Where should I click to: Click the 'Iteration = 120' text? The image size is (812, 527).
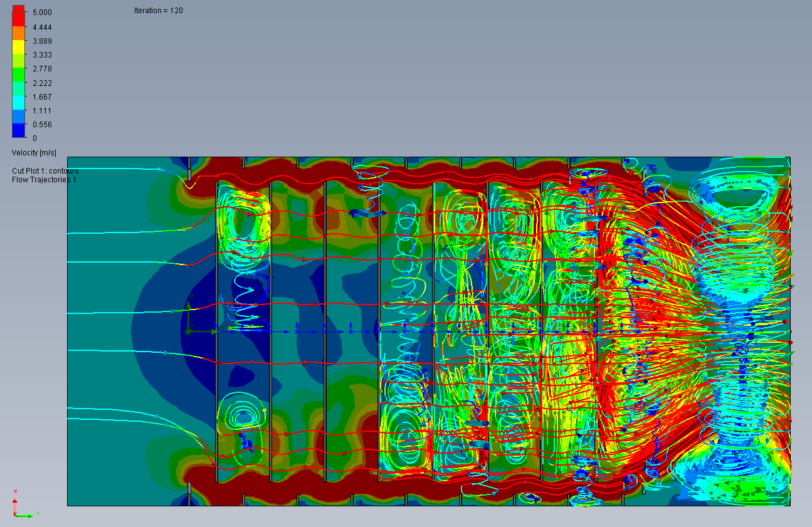tap(158, 11)
